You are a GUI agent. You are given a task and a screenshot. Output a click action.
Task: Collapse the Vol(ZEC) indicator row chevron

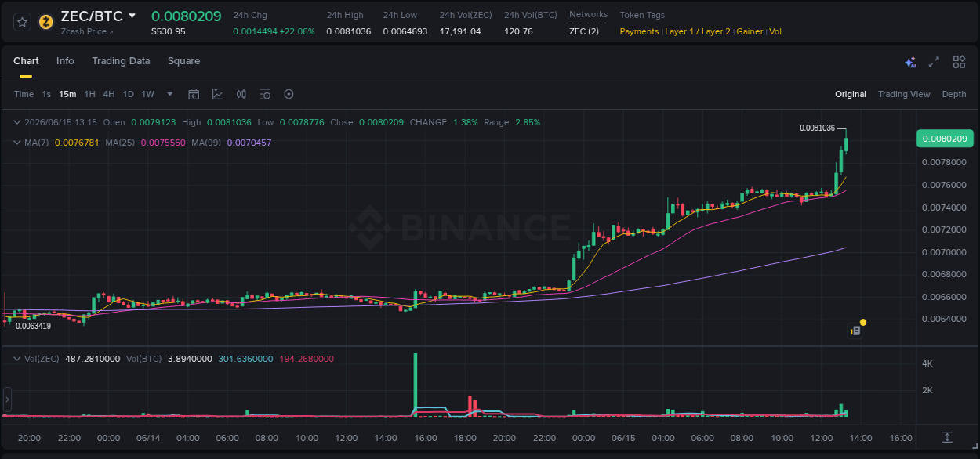17,359
